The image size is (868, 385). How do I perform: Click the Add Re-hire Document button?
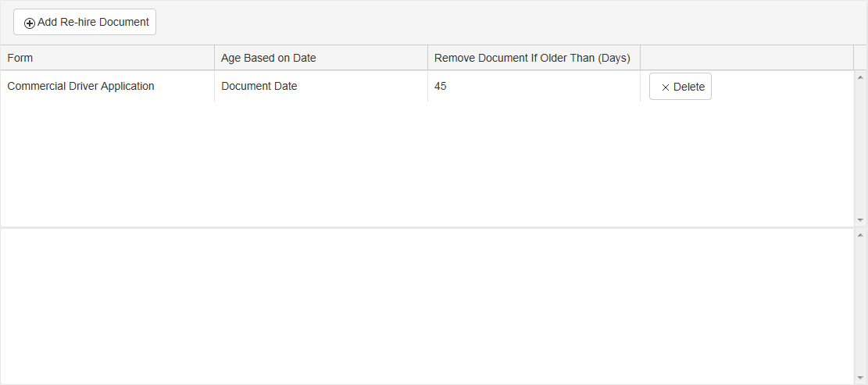tap(85, 23)
